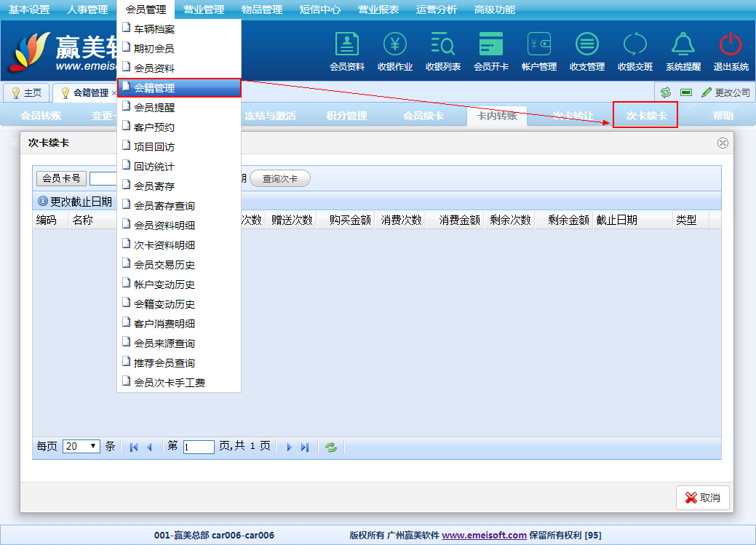Go to the last page arrow

(305, 447)
